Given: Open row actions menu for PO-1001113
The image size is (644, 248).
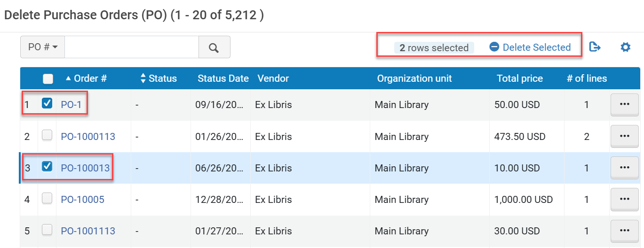Looking at the screenshot, I should click(x=625, y=230).
